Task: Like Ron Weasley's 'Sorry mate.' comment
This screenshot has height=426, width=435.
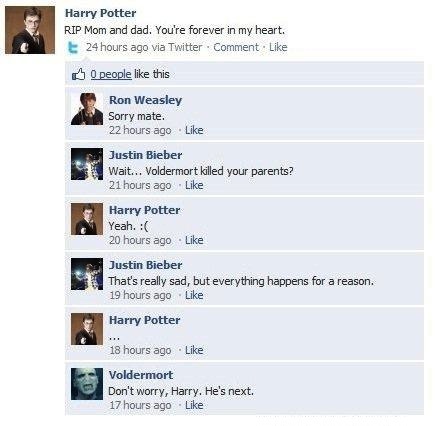Action: point(194,130)
